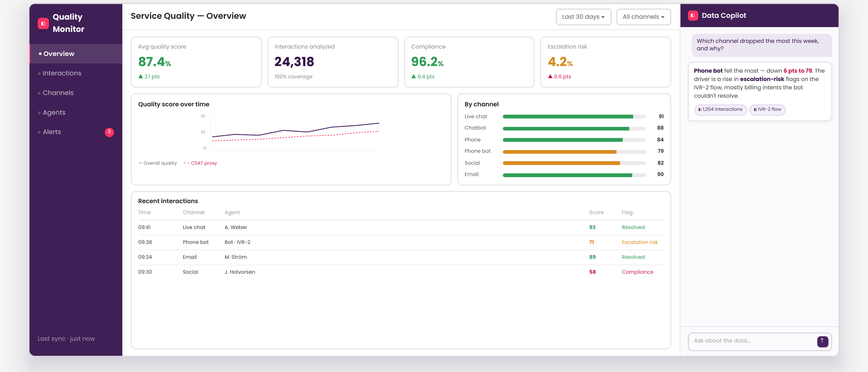
Task: Click the Phone channel score bar
Action: point(574,140)
